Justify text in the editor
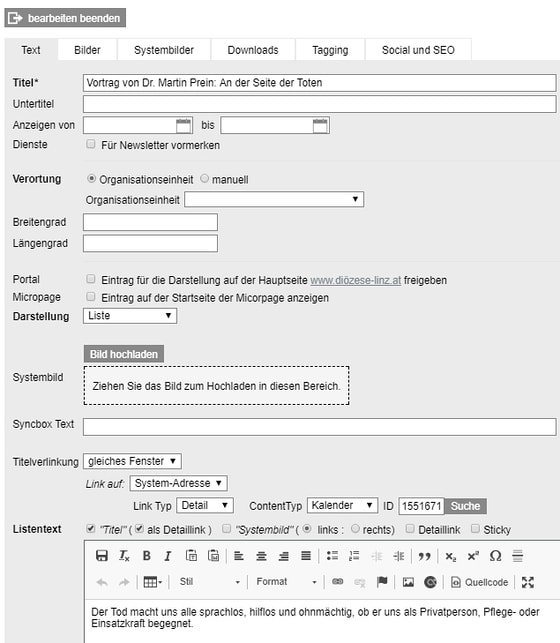The width and height of the screenshot is (560, 643). [x=306, y=556]
